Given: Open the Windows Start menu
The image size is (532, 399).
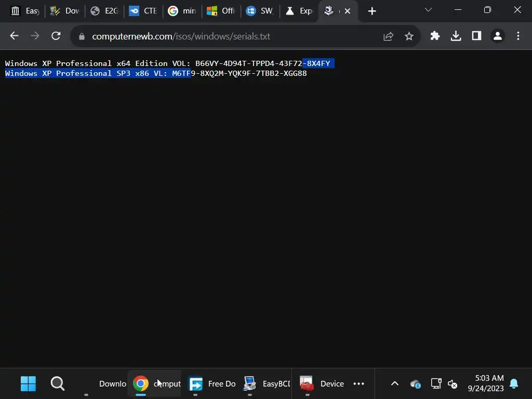Looking at the screenshot, I should tap(28, 384).
